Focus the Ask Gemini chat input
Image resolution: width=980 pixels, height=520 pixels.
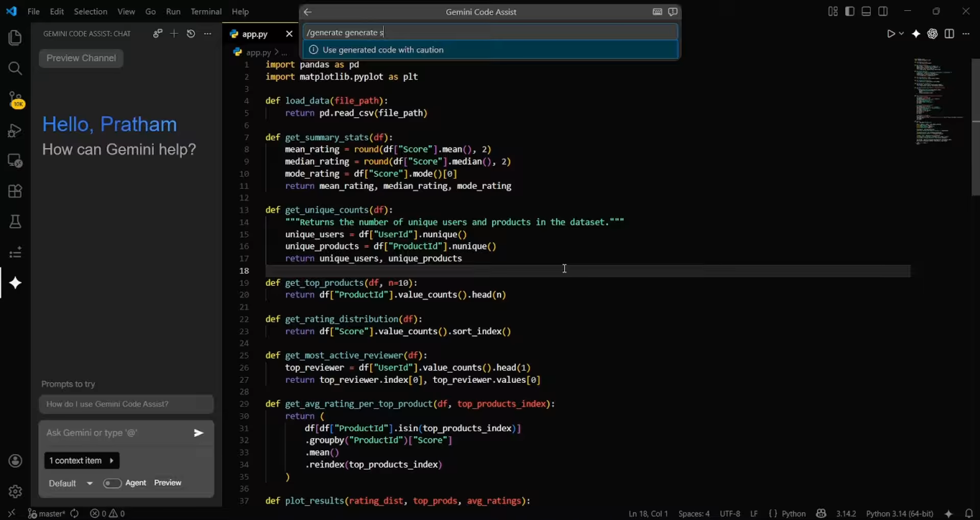point(116,433)
